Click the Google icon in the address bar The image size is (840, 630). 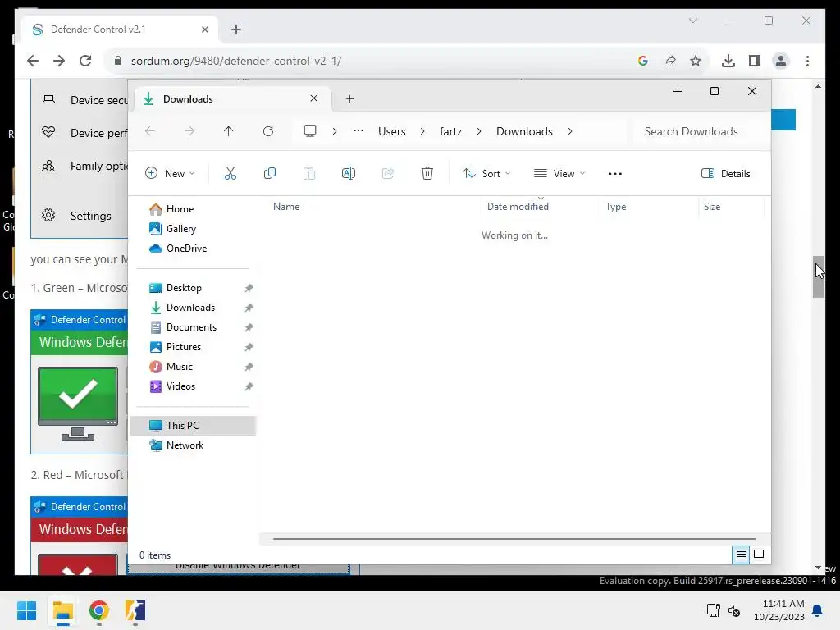[643, 61]
